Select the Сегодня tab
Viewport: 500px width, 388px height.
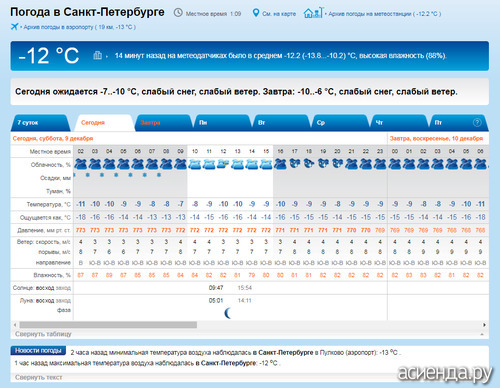point(104,123)
